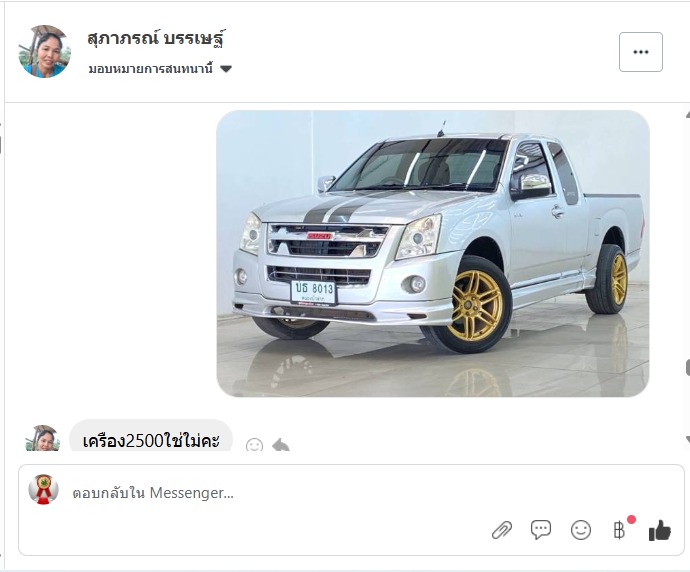Image resolution: width=690 pixels, height=572 pixels.
Task: Click the page badge avatar in reply box
Action: click(43, 489)
